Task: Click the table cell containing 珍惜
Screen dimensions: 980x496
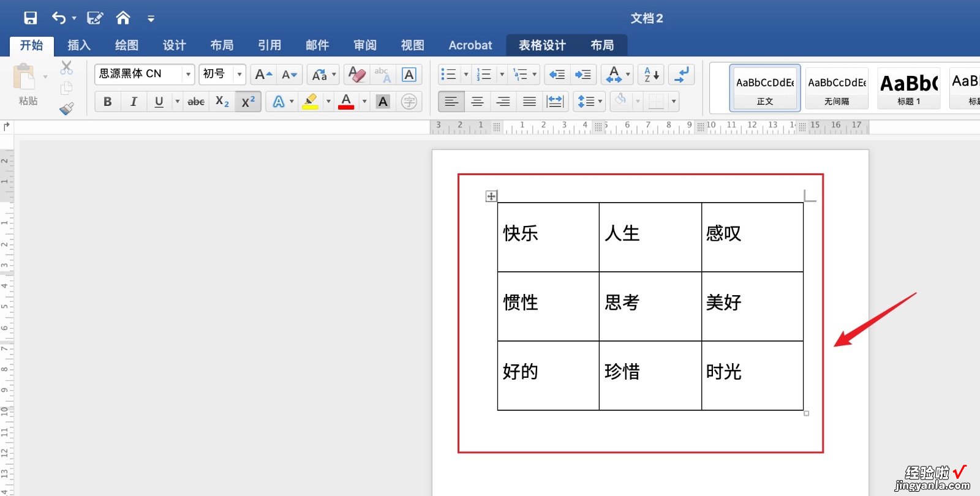Action: click(650, 375)
